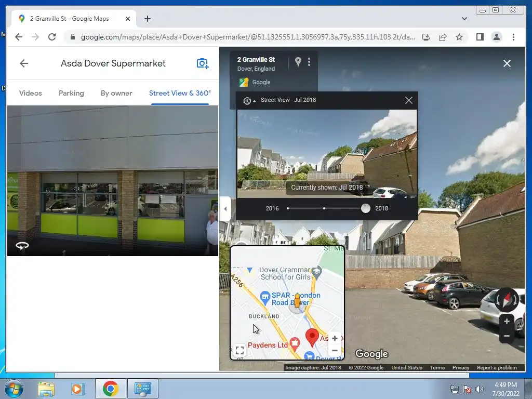Open File Explorer from taskbar

(46, 389)
